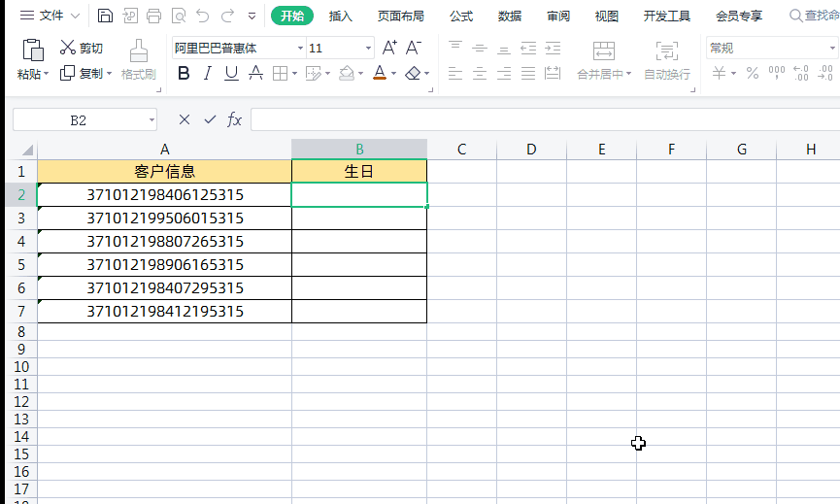Switch to 视图 tab
Screen dimensions: 840x504
tap(606, 17)
